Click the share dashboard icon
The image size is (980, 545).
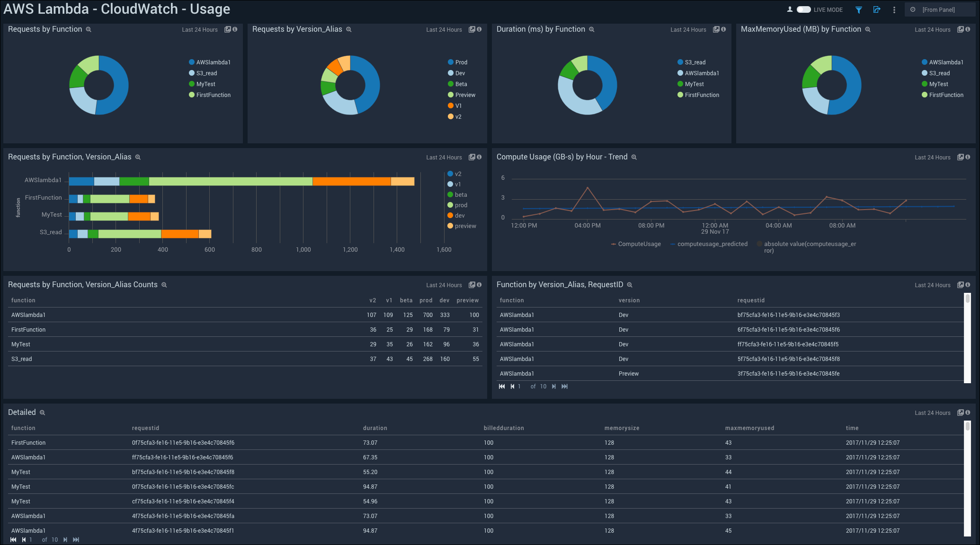(877, 10)
